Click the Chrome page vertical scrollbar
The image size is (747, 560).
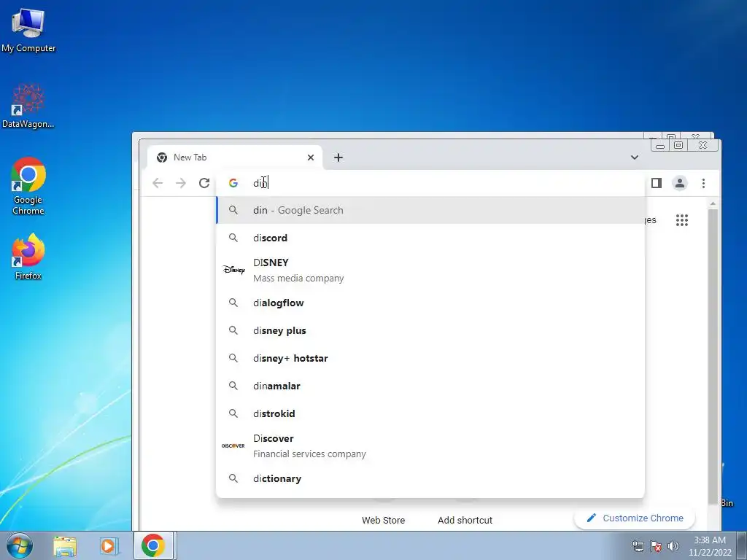(713, 357)
